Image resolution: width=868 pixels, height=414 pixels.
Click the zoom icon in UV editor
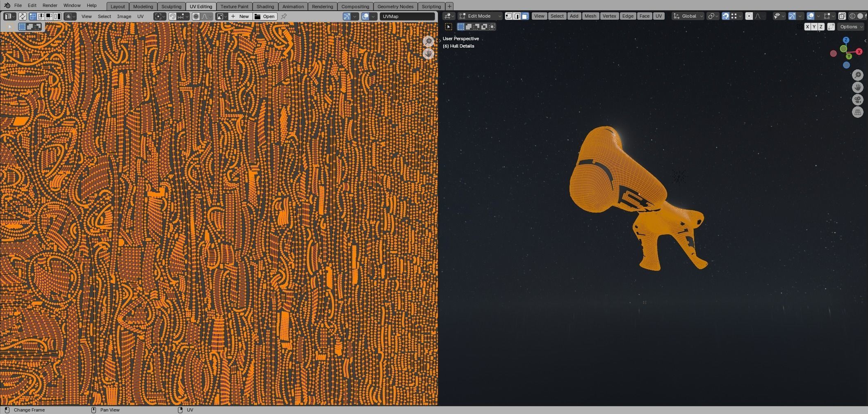pos(428,41)
